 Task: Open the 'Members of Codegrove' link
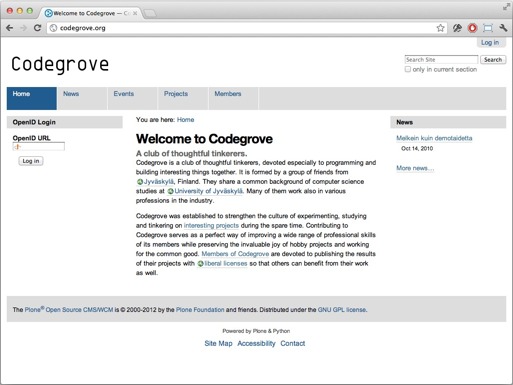click(x=235, y=254)
